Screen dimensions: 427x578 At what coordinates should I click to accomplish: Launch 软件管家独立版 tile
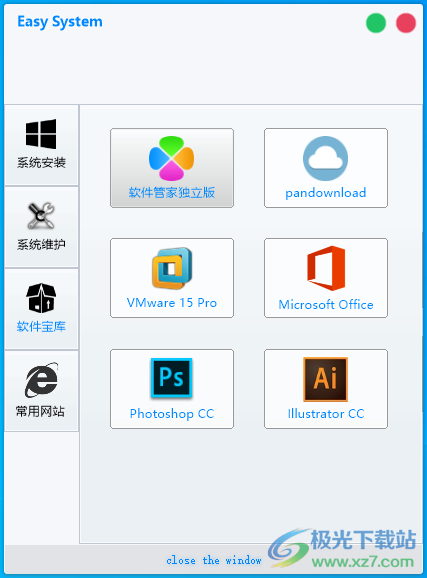(172, 168)
